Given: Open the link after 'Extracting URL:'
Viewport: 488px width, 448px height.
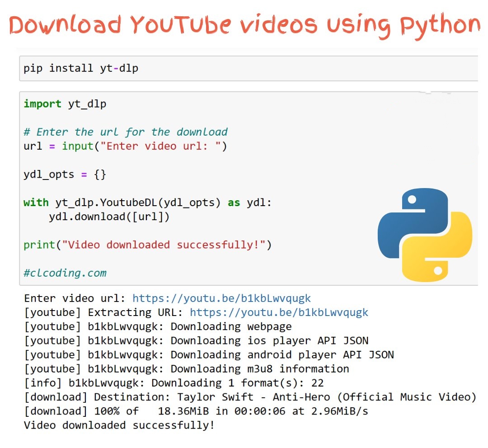Looking at the screenshot, I should tap(279, 312).
